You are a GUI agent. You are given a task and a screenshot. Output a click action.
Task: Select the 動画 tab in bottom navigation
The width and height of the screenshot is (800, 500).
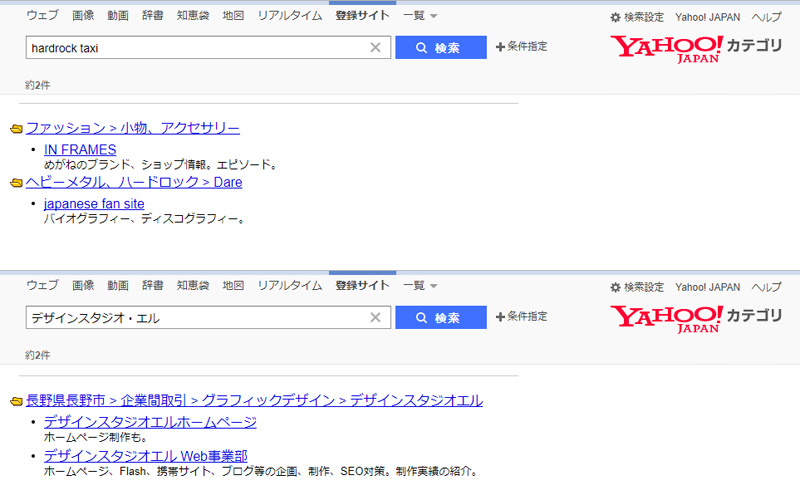tap(118, 285)
